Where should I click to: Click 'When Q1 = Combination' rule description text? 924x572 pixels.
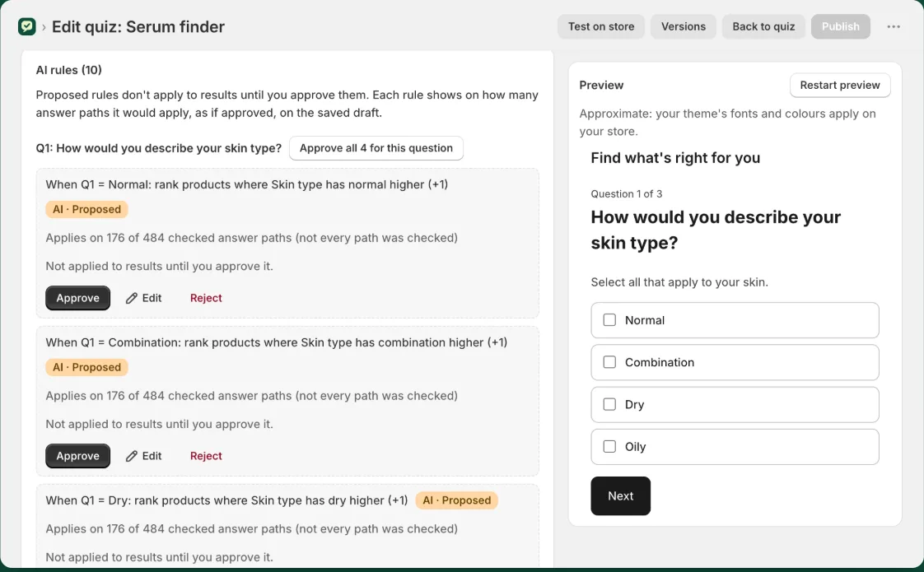(x=277, y=342)
